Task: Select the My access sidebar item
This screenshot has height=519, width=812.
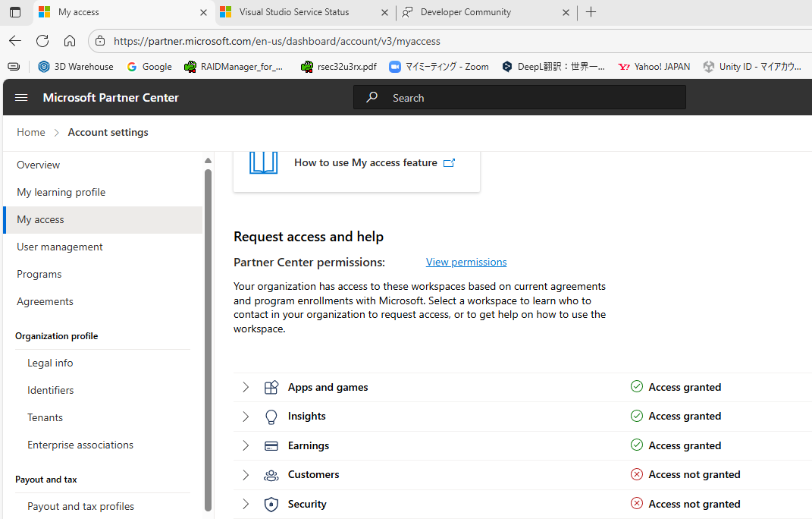Action: click(x=40, y=219)
